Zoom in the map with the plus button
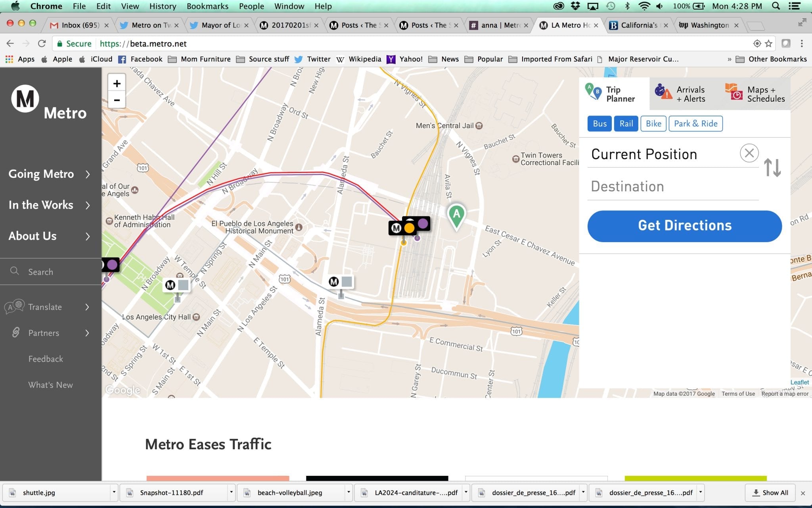The width and height of the screenshot is (812, 508). [117, 83]
